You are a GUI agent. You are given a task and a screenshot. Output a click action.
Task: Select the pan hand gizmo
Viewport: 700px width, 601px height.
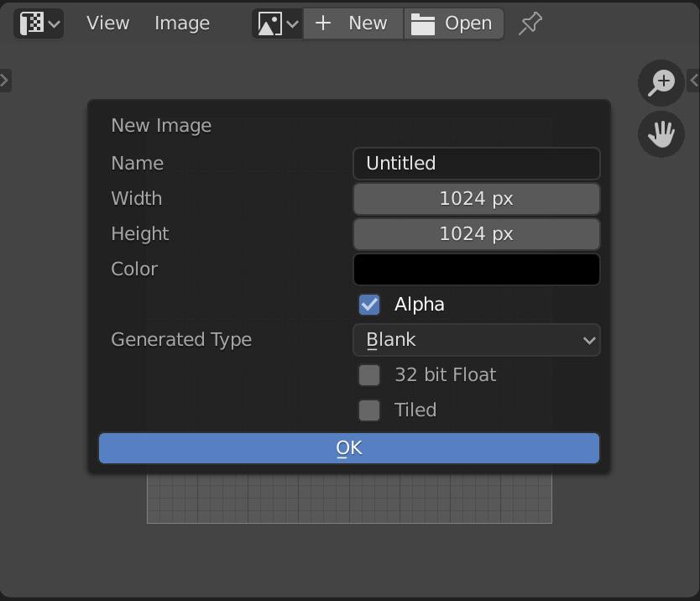661,134
